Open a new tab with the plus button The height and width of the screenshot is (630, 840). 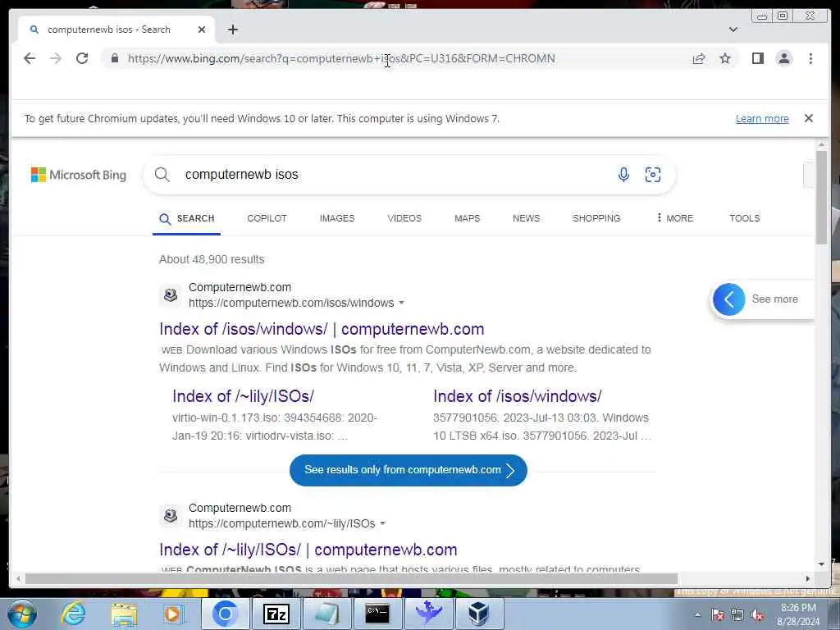coord(232,30)
